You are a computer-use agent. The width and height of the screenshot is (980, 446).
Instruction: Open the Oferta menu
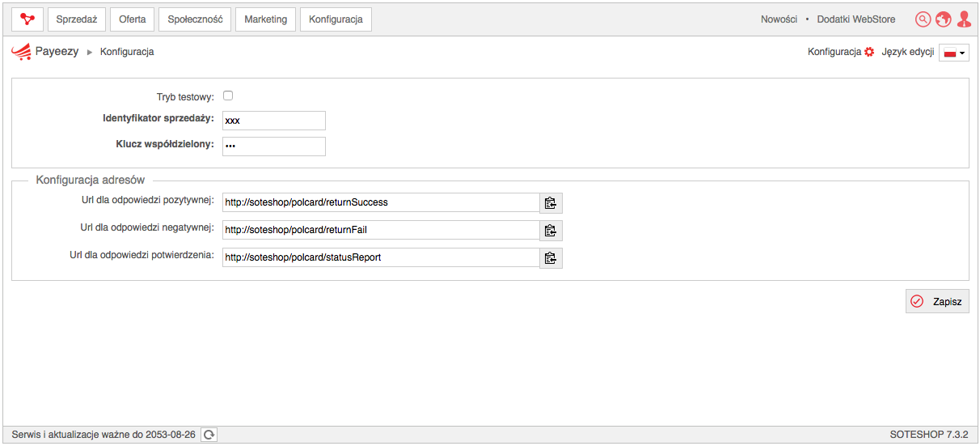tap(133, 19)
